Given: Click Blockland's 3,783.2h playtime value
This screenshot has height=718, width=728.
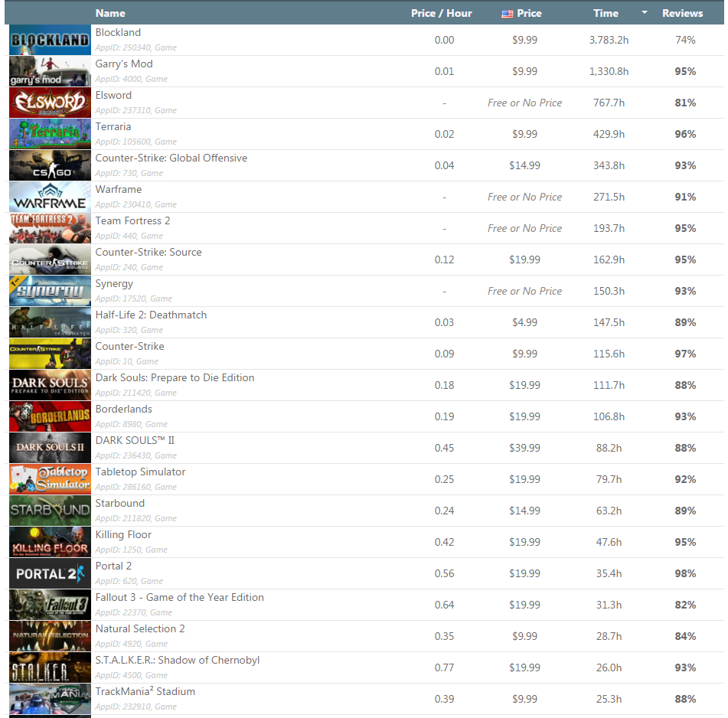Looking at the screenshot, I should tap(609, 41).
